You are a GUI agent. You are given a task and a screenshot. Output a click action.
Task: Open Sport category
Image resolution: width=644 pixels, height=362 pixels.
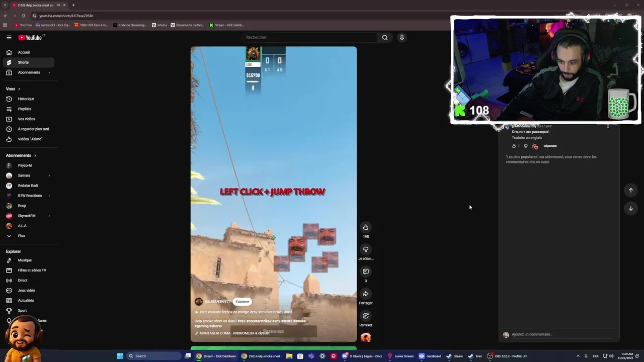28,310
